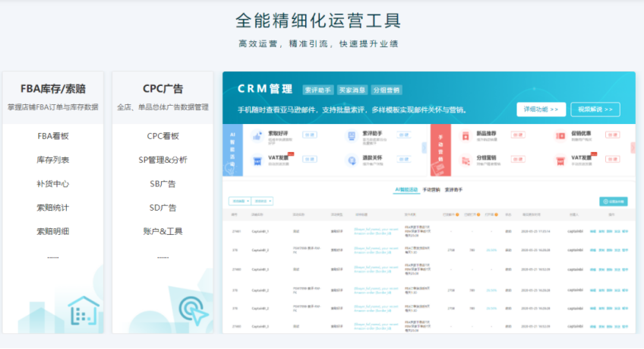
Task: Click CaptainBI_1 in the first table row
Action: click(260, 231)
